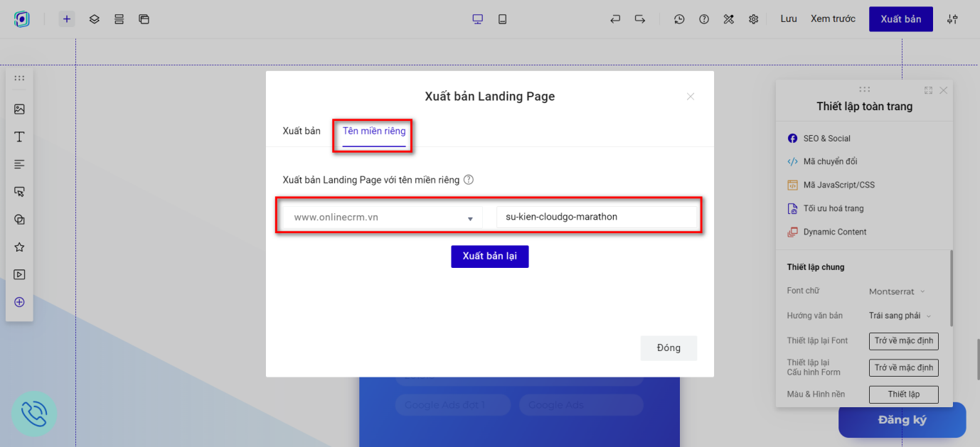The image size is (980, 447).
Task: Open the version history clock icon
Action: 679,19
